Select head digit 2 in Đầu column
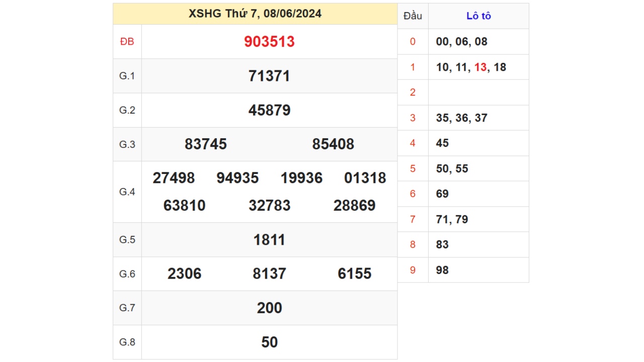The height and width of the screenshot is (362, 644). coord(413,93)
